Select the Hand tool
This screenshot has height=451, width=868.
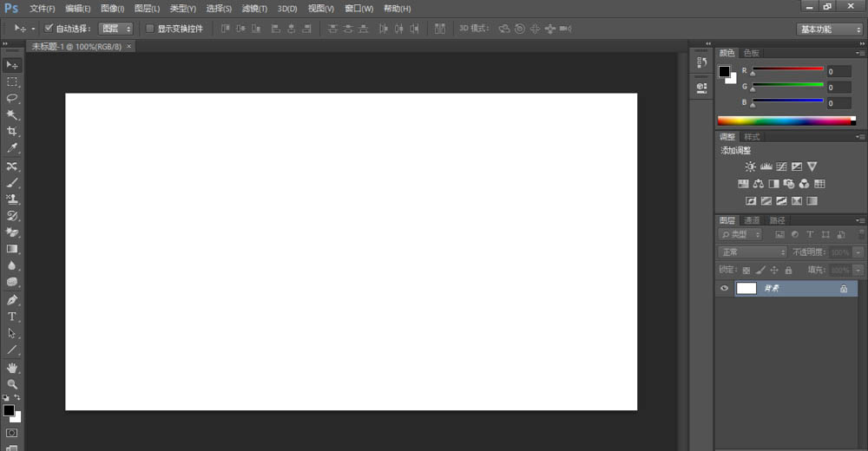coord(11,368)
